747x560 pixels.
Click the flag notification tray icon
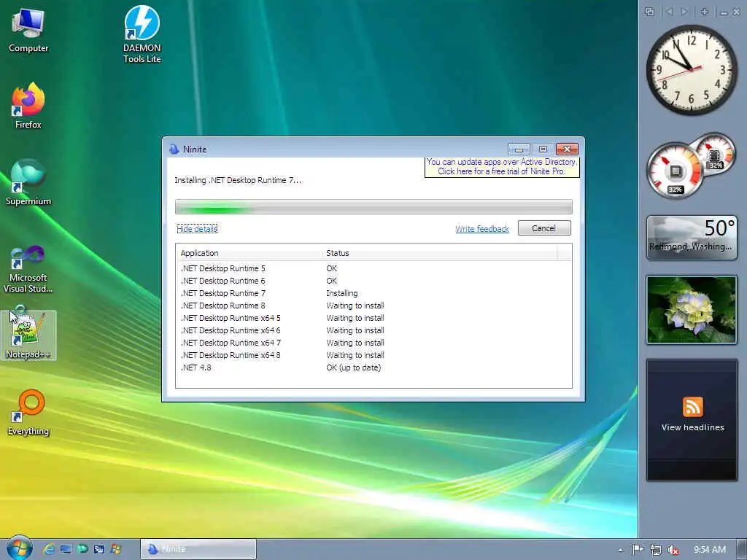pyautogui.click(x=638, y=550)
